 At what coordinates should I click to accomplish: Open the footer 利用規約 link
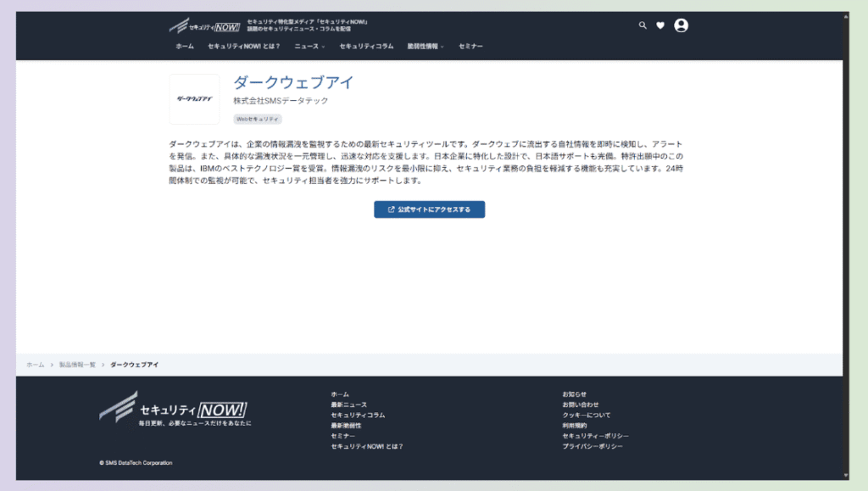575,426
